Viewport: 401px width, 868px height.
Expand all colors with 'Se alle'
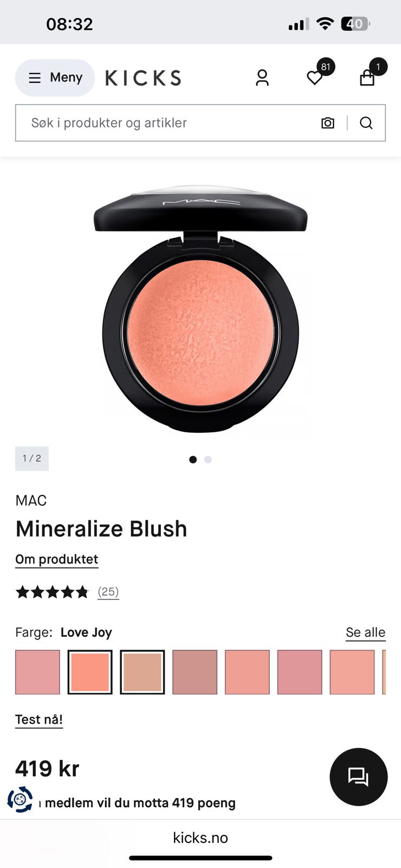[x=366, y=633]
